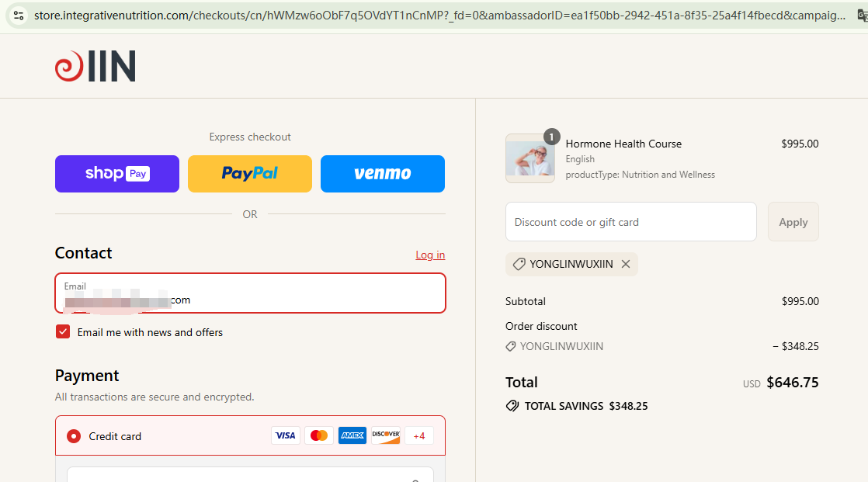Click the − $348.25 discount amount
Screen dimensions: 868x482
(x=796, y=346)
